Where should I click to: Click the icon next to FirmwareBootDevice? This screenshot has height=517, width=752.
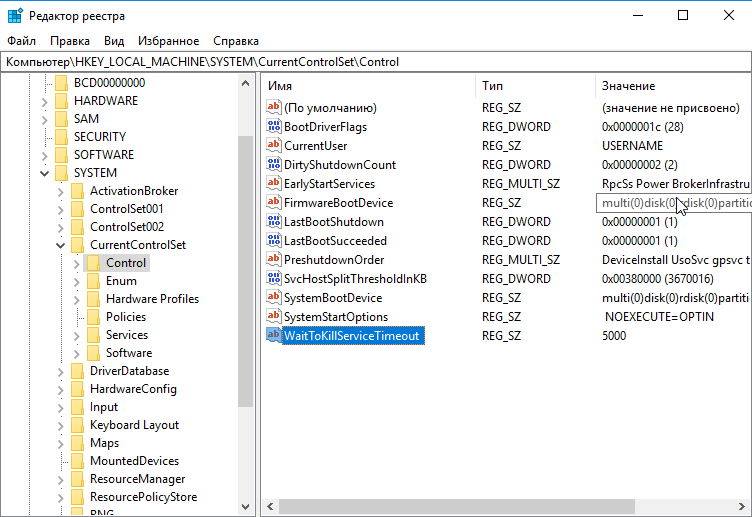coord(273,202)
